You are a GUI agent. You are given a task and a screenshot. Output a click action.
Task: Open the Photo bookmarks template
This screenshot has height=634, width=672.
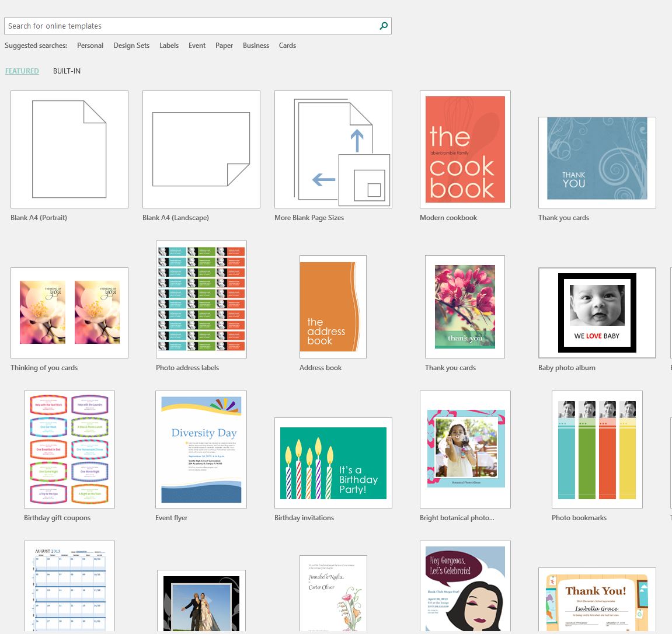(x=597, y=448)
